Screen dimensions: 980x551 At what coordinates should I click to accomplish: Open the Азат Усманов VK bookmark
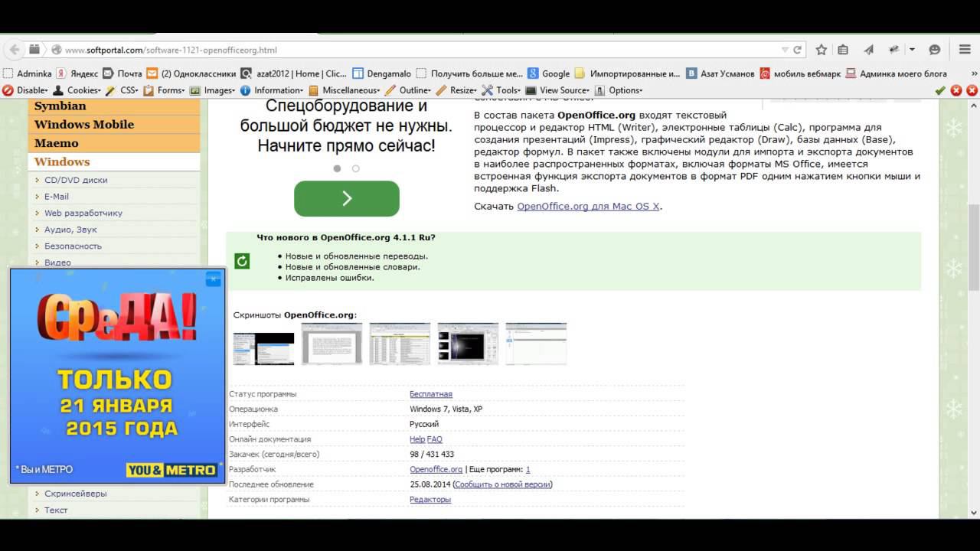720,73
